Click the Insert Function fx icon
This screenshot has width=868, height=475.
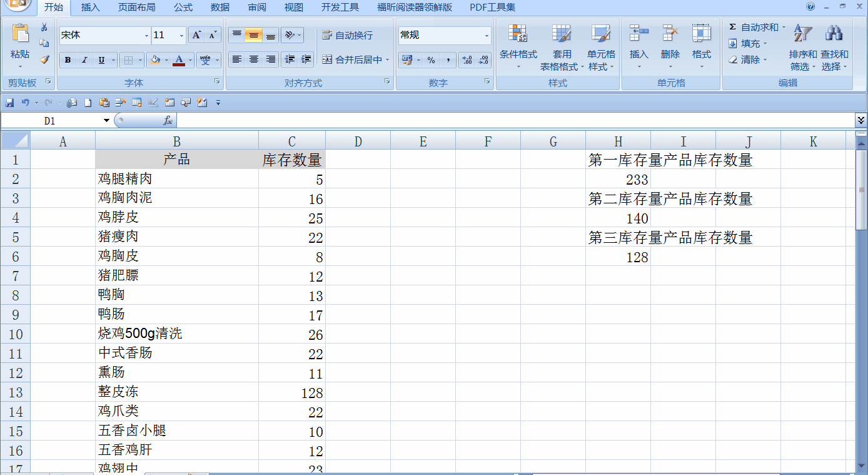pyautogui.click(x=168, y=121)
